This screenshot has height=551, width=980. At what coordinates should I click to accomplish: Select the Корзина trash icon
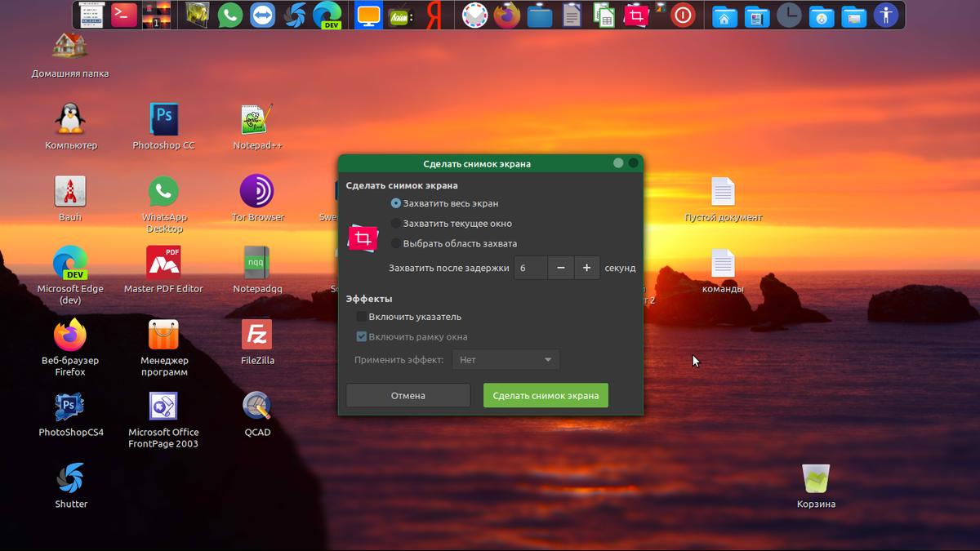coord(816,486)
